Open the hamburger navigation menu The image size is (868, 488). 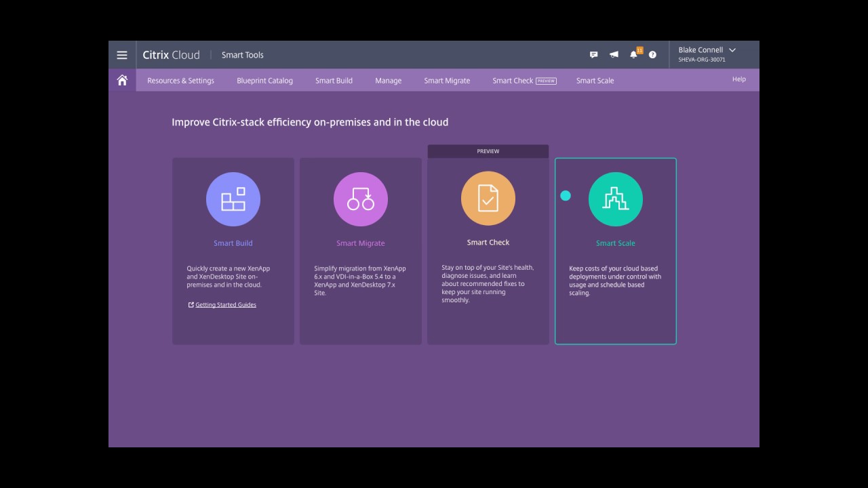click(122, 55)
